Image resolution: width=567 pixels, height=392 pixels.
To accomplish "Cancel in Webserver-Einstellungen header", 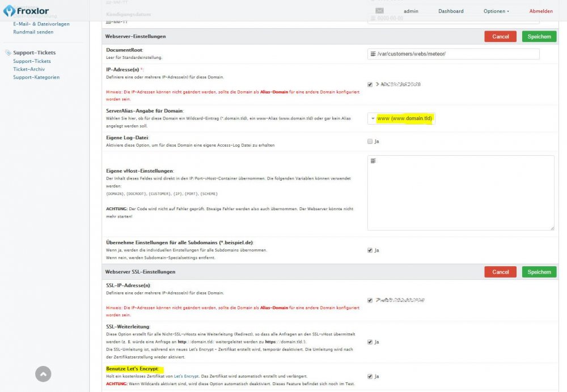I will 501,36.
